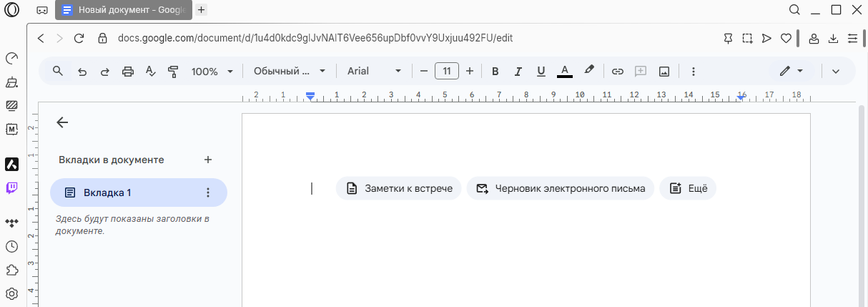This screenshot has width=868, height=307.
Task: Open the highlight color marker tool
Action: (x=589, y=71)
